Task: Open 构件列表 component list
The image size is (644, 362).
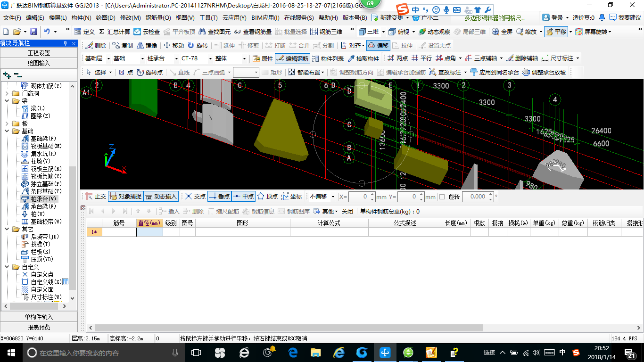Action: coord(328,59)
